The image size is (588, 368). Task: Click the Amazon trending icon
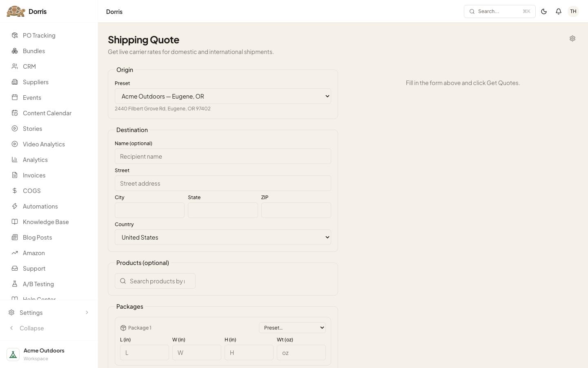pyautogui.click(x=15, y=253)
